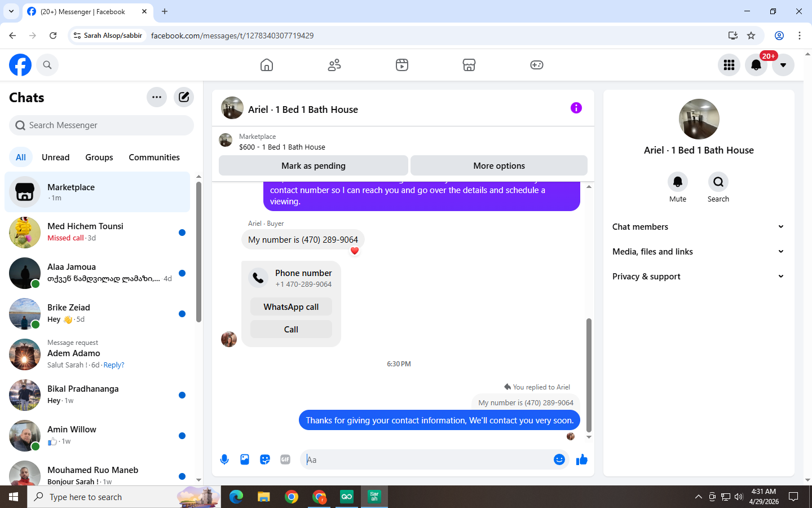Image resolution: width=812 pixels, height=508 pixels.
Task: Open the Windows notification center icon
Action: coord(793,497)
